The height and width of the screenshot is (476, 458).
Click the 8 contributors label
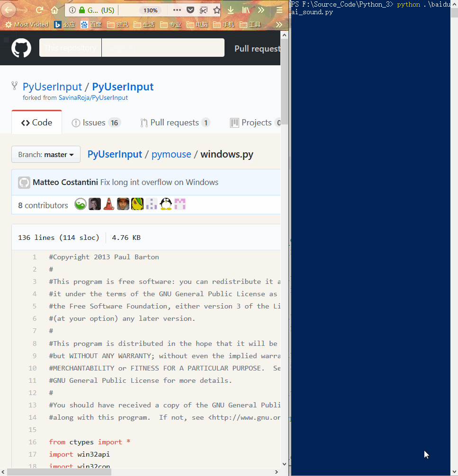tap(43, 205)
